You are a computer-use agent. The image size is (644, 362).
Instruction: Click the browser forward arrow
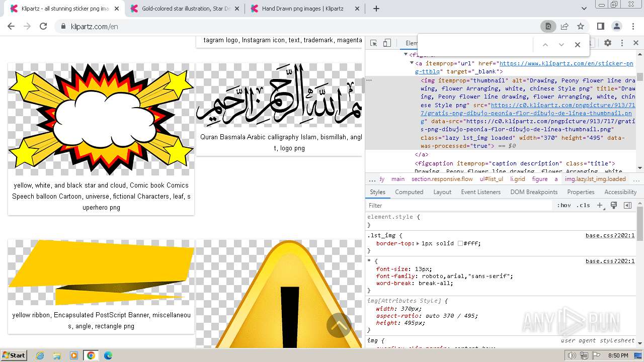point(27,26)
